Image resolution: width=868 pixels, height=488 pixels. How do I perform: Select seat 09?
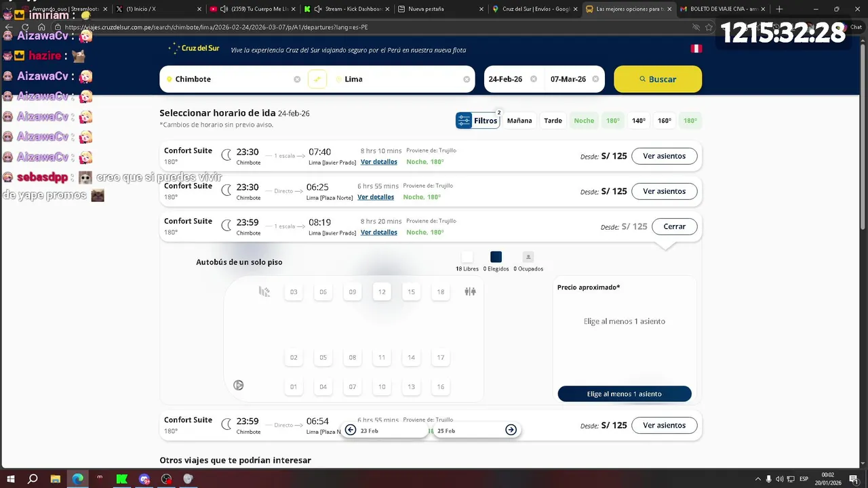coord(353,292)
